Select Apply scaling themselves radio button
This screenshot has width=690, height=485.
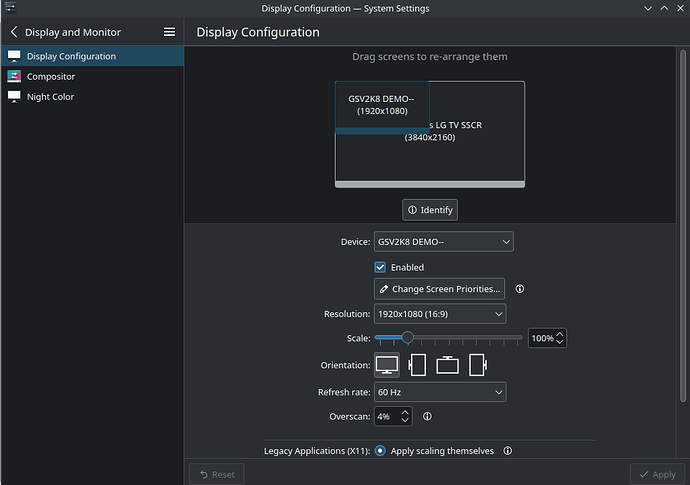click(380, 451)
